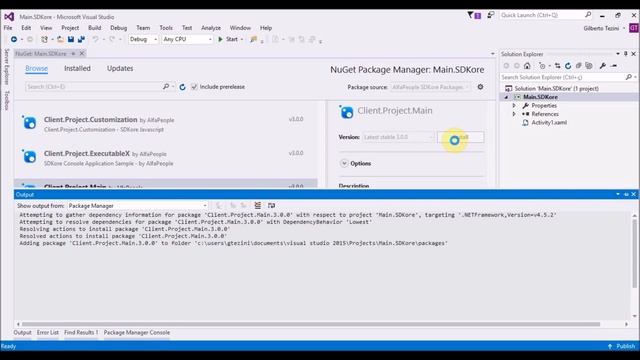Viewport: 640px width, 360px height.
Task: Click the Find in Files toolbar icon
Action: point(253,39)
